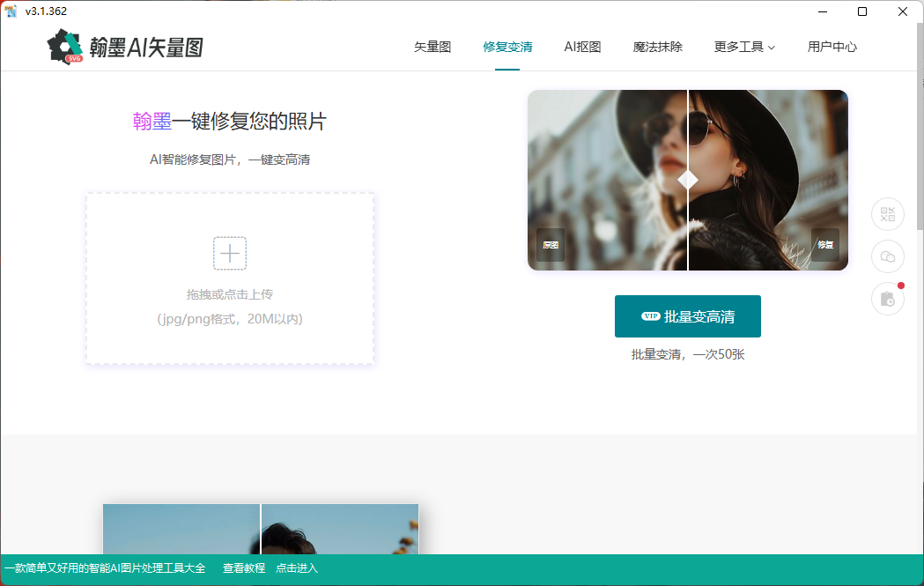
Task: Click the VIP badge on 批量变高清 button
Action: (x=651, y=316)
